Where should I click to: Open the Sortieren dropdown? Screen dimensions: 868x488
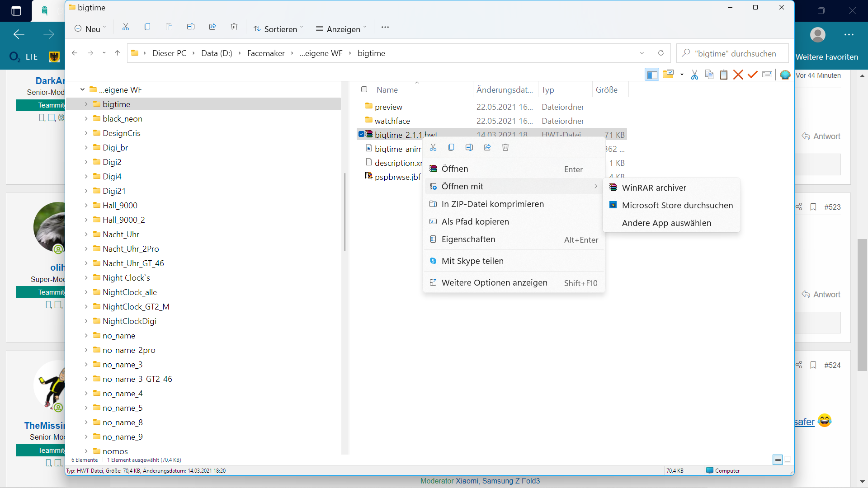tap(278, 28)
